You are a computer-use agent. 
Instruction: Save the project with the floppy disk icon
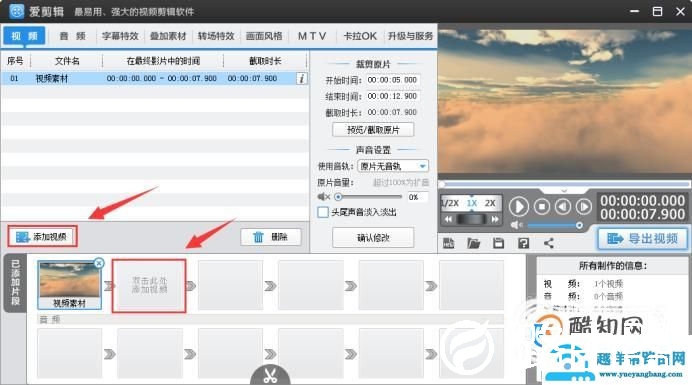pos(498,243)
